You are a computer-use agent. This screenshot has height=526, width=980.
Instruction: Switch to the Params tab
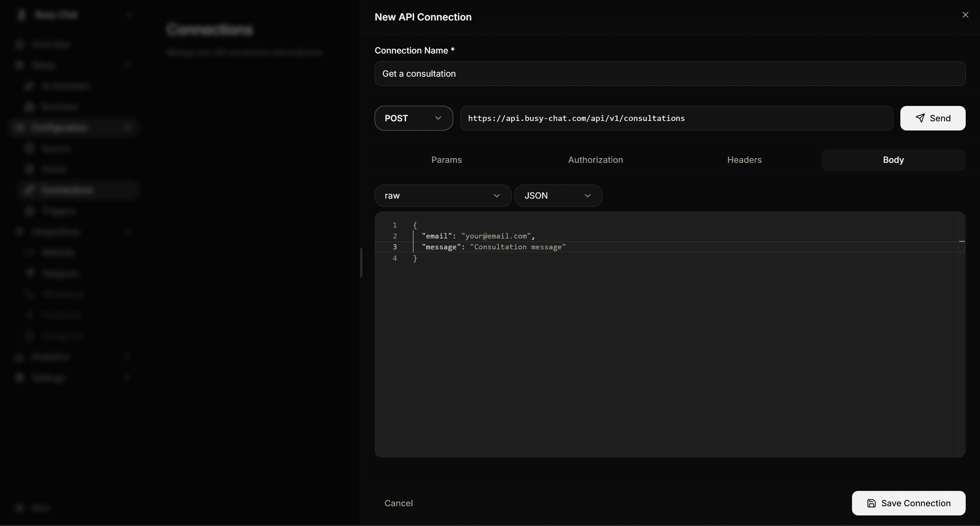446,160
